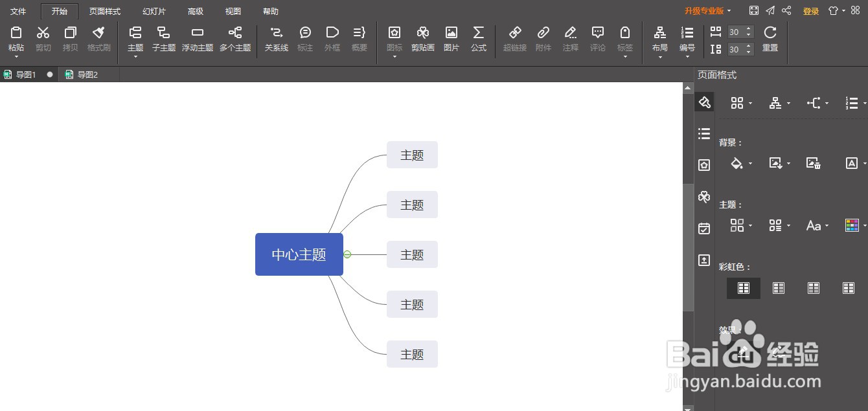Viewport: 868px width, 411px height.
Task: Switch to the View (视图) tab
Action: coord(233,12)
